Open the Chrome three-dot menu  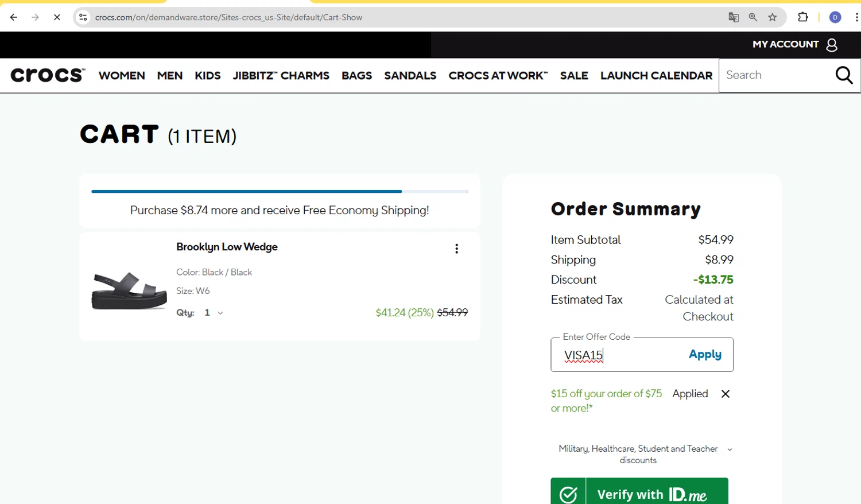(856, 17)
